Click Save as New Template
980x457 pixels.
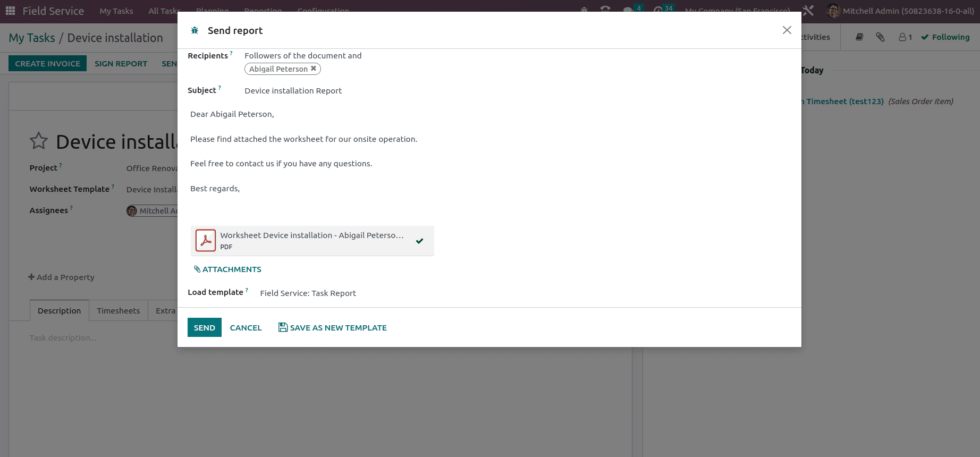click(x=333, y=327)
